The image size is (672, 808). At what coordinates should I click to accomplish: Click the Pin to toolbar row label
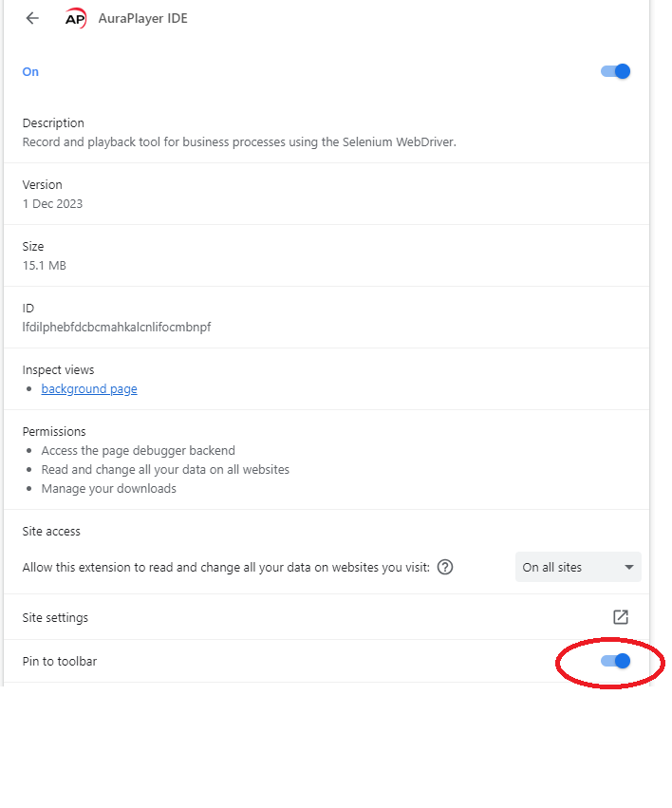(x=59, y=661)
